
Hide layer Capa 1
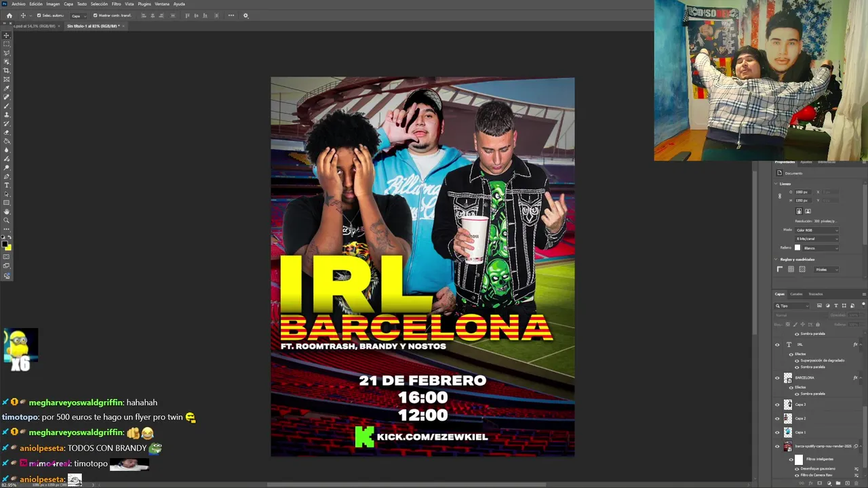777,432
